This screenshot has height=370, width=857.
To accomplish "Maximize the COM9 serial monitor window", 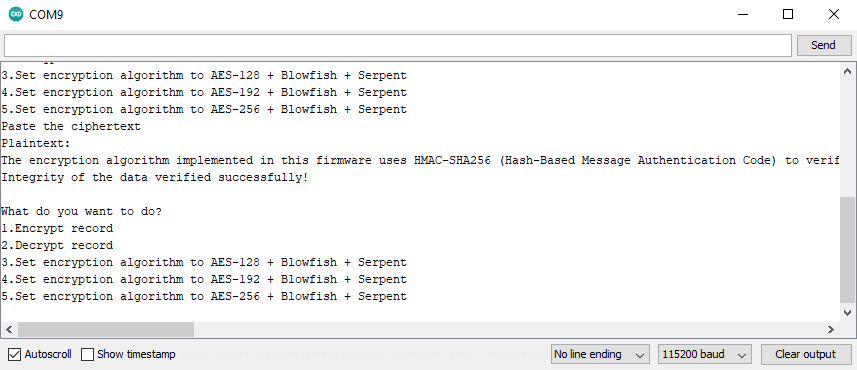I will 788,15.
